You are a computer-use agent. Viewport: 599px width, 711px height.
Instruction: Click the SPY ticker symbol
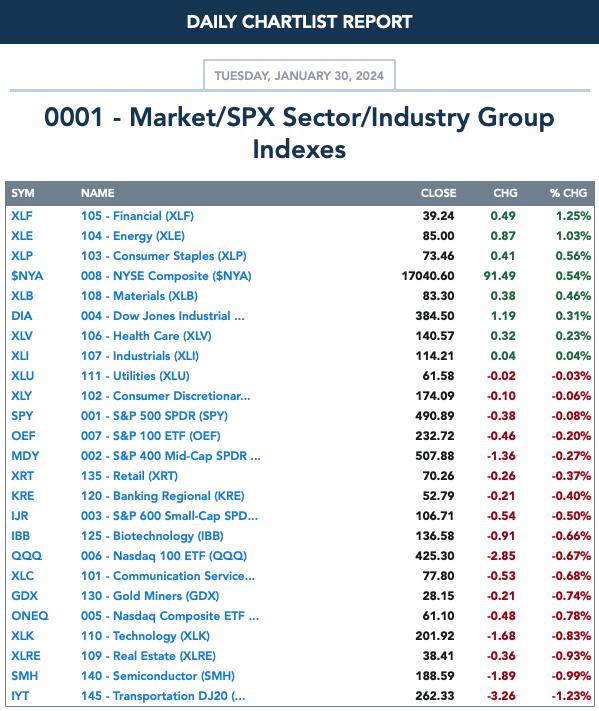click(22, 416)
